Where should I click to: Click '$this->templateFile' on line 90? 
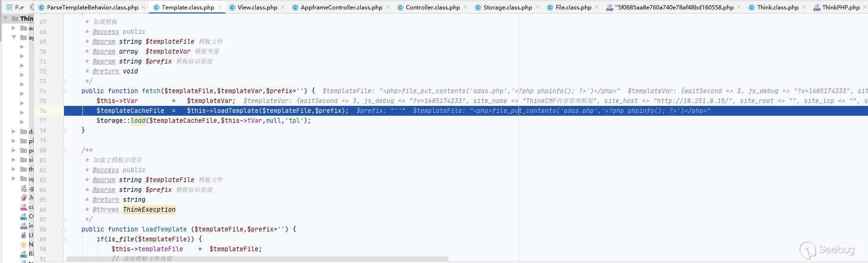pos(147,249)
